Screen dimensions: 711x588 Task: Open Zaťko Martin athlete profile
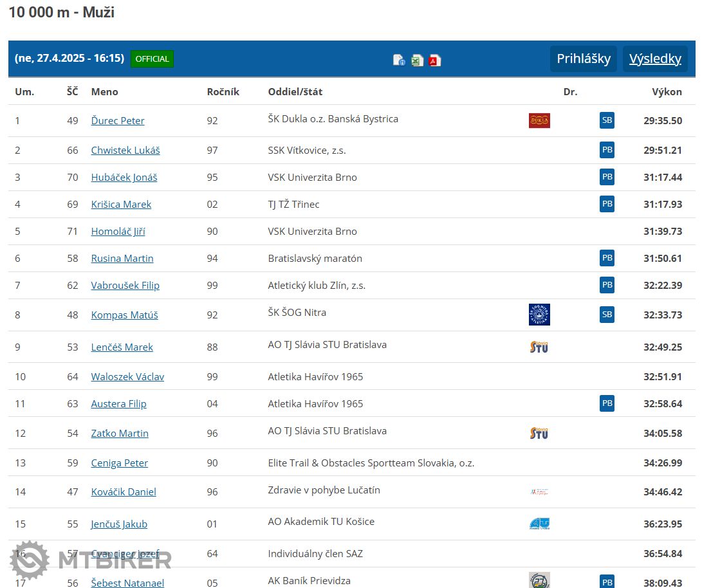coord(120,433)
